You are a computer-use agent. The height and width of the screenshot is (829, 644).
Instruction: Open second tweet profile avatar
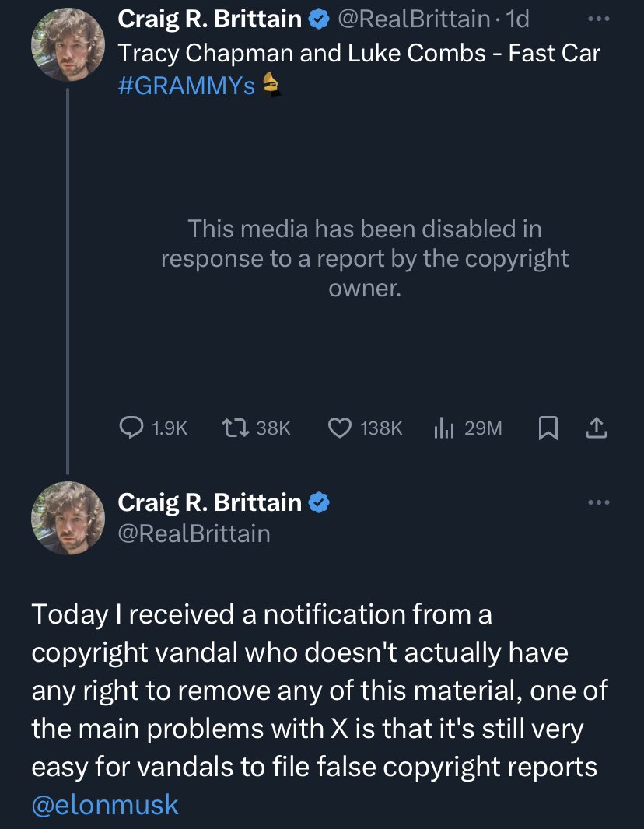point(67,518)
